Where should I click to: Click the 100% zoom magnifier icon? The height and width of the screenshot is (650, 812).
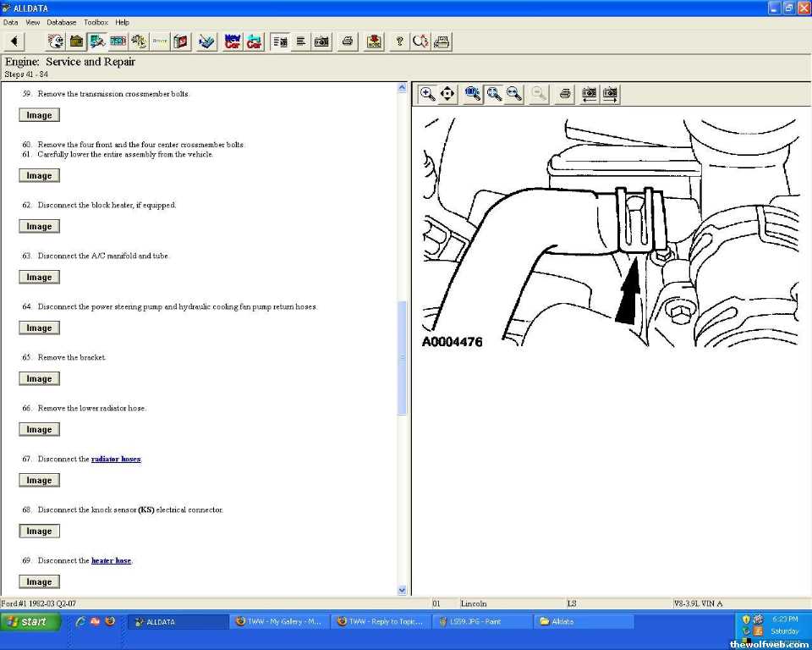pos(473,94)
